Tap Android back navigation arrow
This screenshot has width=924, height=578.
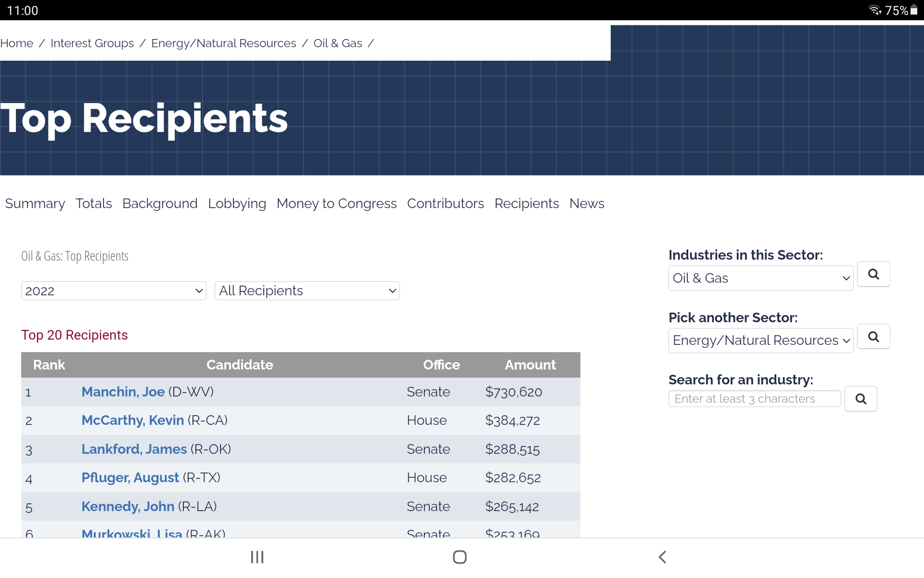[662, 557]
